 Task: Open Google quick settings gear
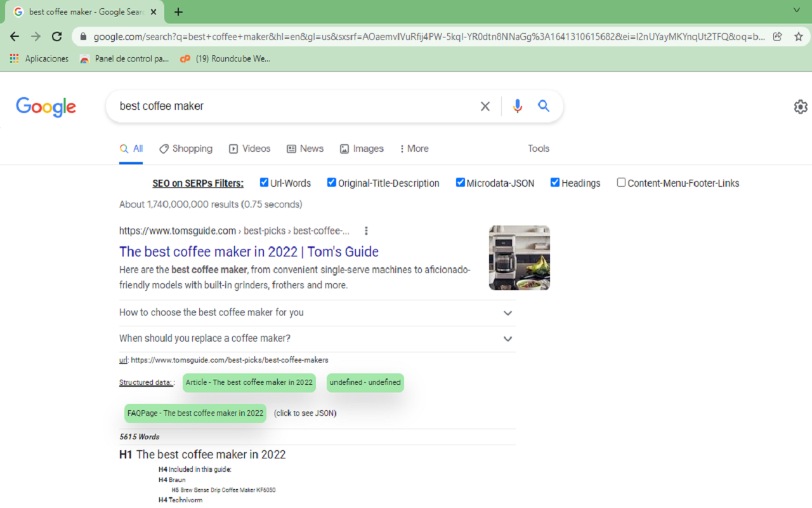tap(801, 107)
